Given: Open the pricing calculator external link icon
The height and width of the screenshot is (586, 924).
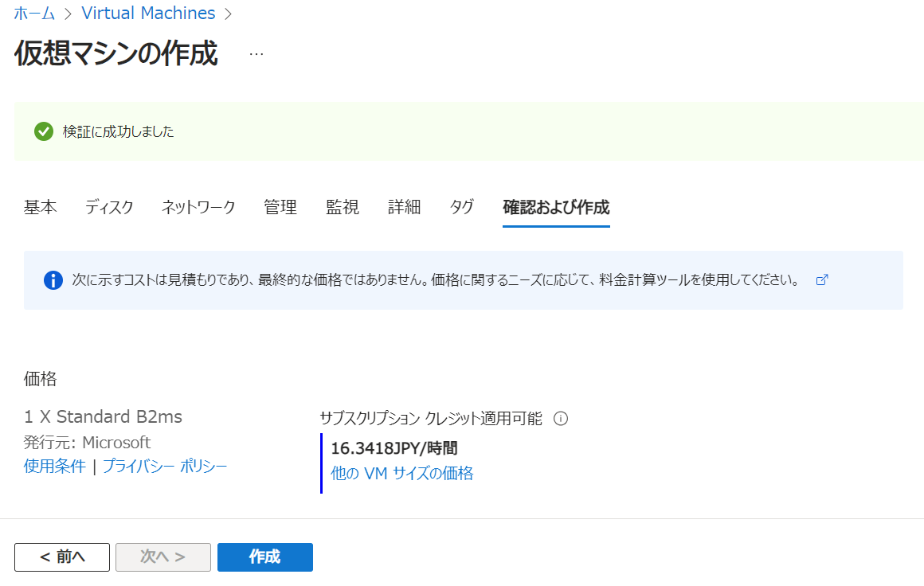Looking at the screenshot, I should click(x=823, y=280).
